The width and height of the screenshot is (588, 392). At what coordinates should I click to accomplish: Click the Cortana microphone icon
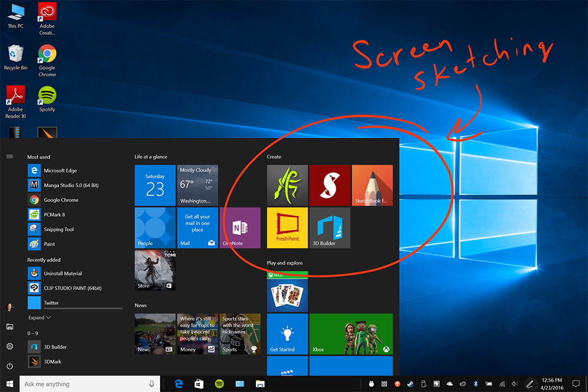pyautogui.click(x=151, y=384)
